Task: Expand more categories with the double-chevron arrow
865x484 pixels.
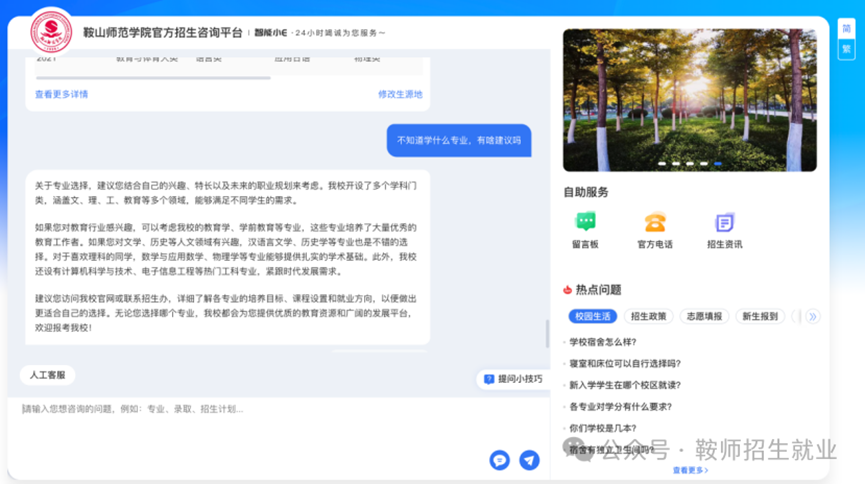Action: point(813,316)
